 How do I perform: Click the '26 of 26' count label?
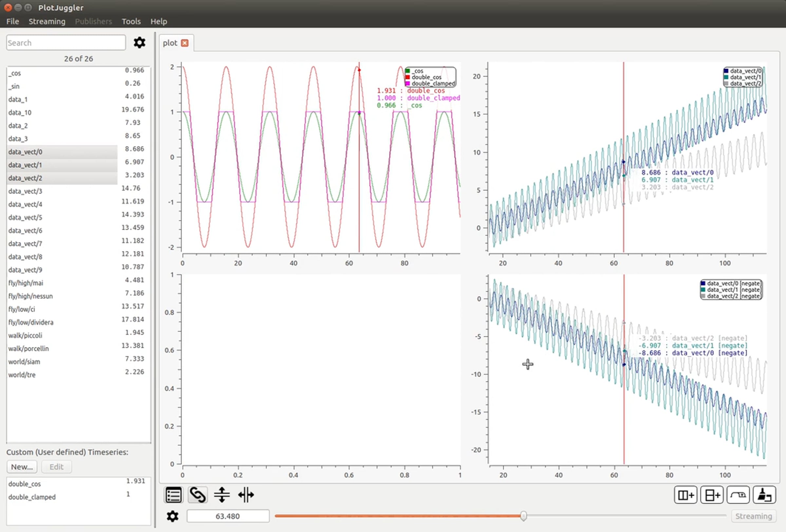click(79, 59)
